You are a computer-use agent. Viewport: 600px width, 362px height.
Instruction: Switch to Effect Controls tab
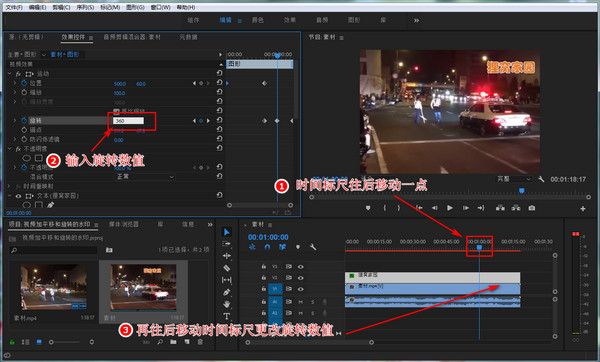73,37
